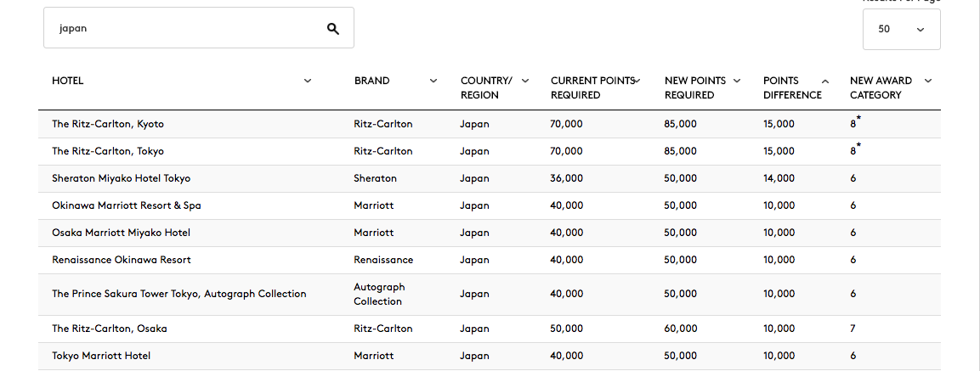Sort by the BRAND column chevron
Screen dimensions: 980x371
pyautogui.click(x=433, y=81)
